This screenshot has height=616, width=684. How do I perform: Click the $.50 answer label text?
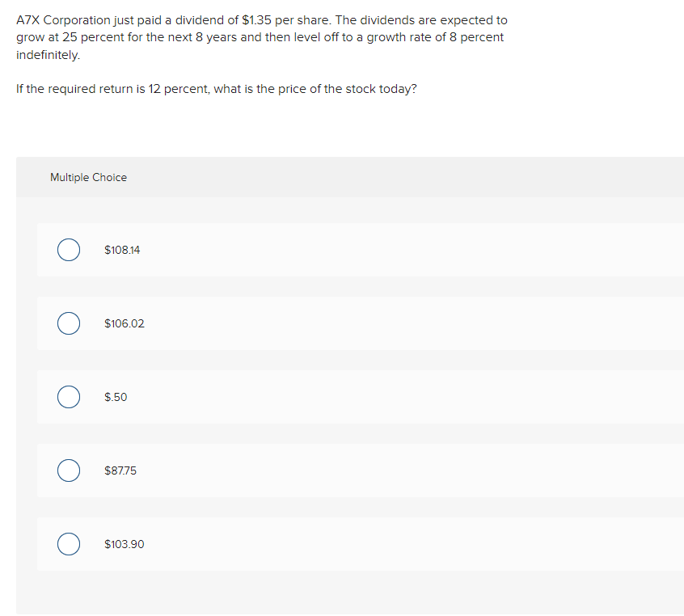(x=116, y=397)
